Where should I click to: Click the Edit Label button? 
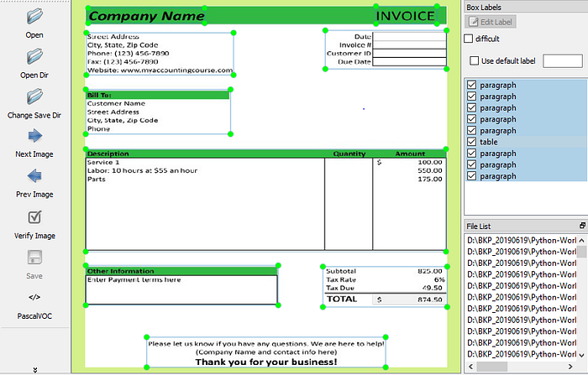pos(491,22)
